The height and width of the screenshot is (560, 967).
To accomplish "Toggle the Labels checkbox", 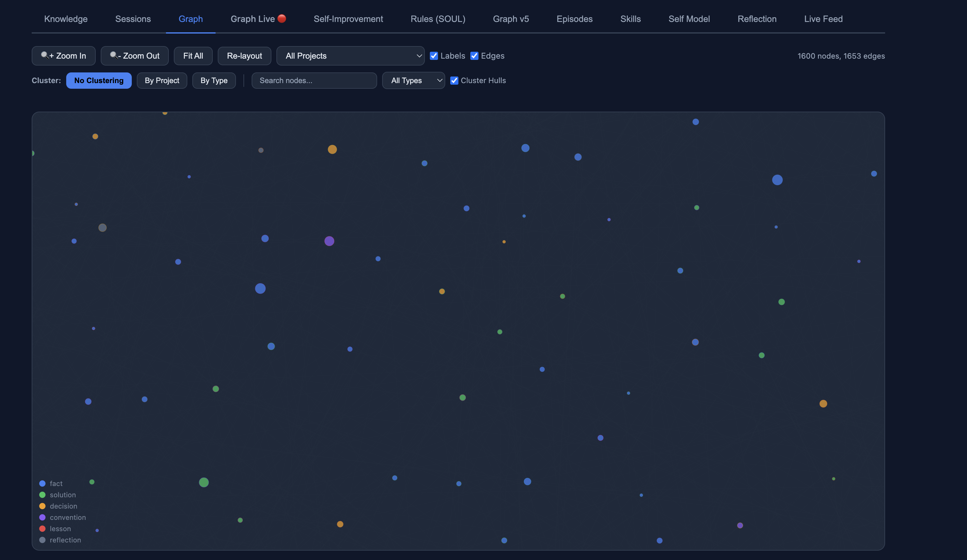I will pos(434,56).
